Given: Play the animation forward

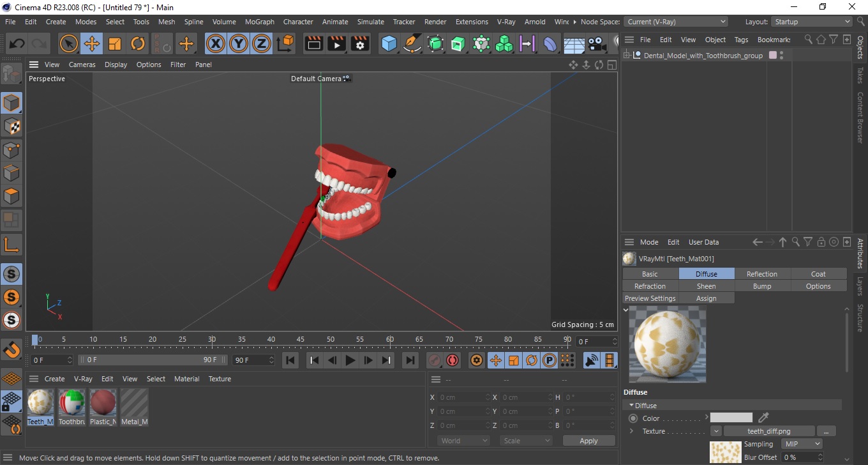Looking at the screenshot, I should pos(350,360).
